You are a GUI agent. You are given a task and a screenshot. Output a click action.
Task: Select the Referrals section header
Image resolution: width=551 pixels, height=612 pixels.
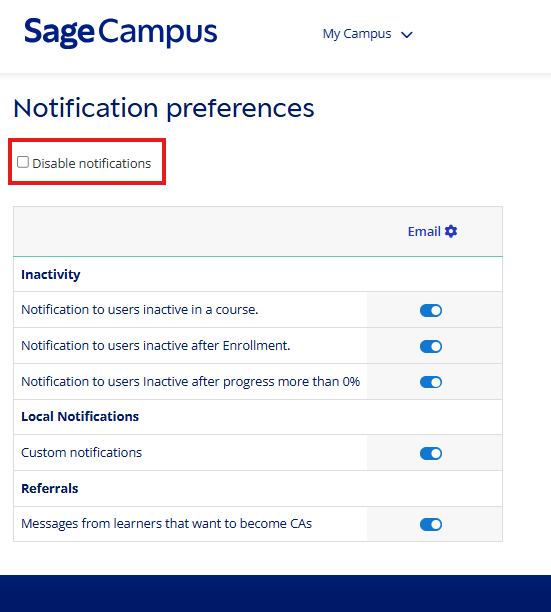click(x=50, y=488)
